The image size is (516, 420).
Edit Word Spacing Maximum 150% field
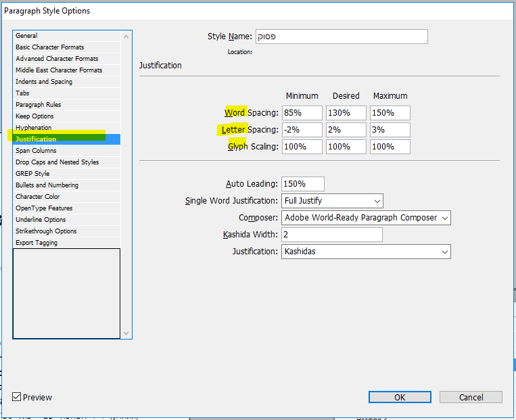pos(390,113)
